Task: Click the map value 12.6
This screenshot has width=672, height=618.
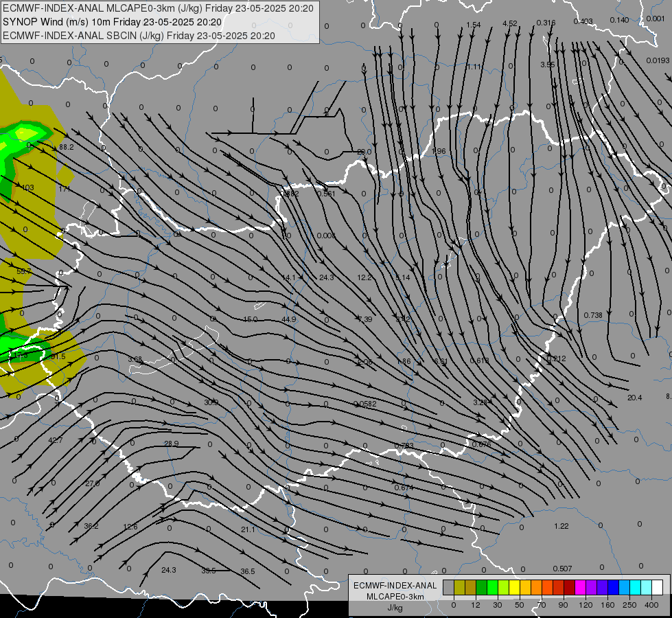Action: 130,526
